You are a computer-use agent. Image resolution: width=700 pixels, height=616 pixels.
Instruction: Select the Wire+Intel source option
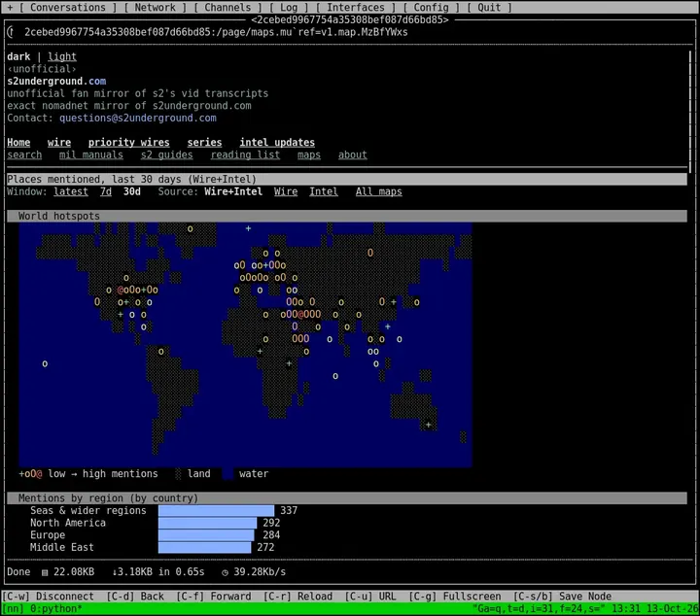[x=233, y=191]
